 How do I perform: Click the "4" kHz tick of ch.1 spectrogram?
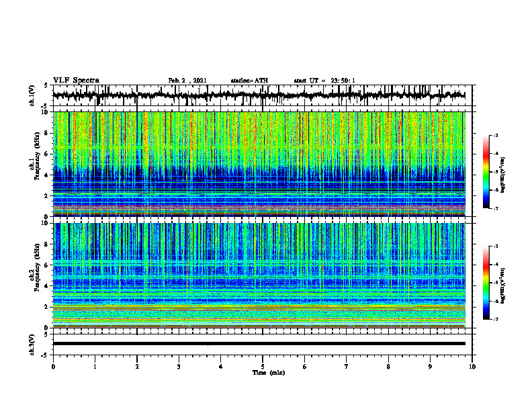pyautogui.click(x=47, y=175)
